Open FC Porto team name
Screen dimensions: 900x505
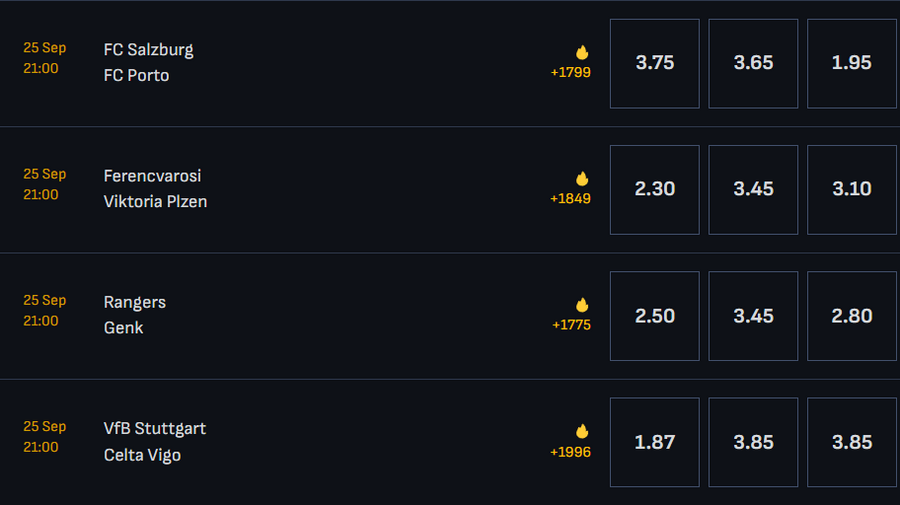coord(136,75)
